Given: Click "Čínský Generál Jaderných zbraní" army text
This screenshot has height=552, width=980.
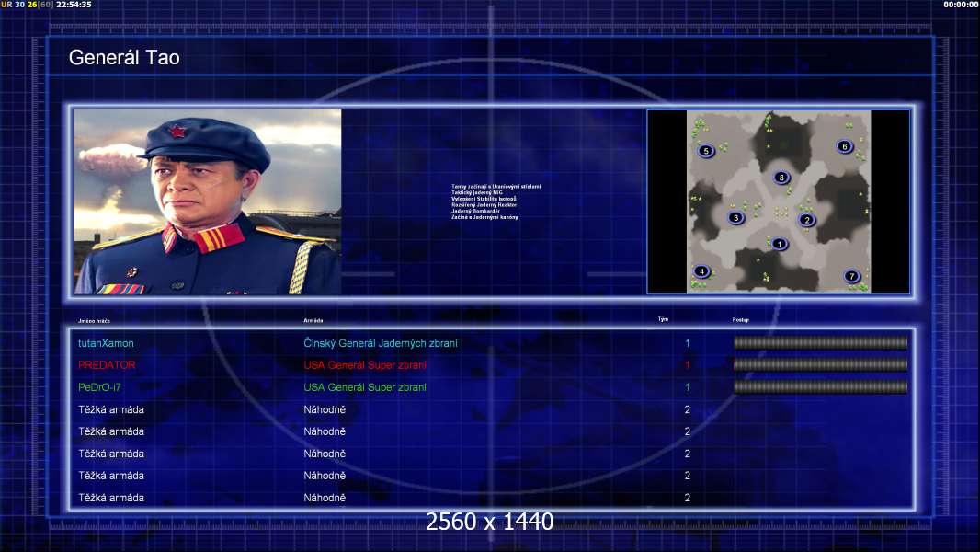Looking at the screenshot, I should (381, 343).
